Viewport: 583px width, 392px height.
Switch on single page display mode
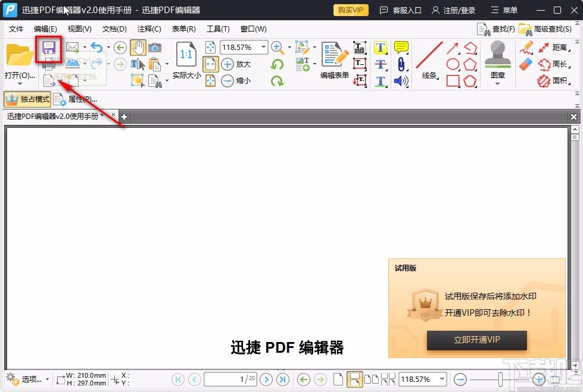click(x=338, y=379)
